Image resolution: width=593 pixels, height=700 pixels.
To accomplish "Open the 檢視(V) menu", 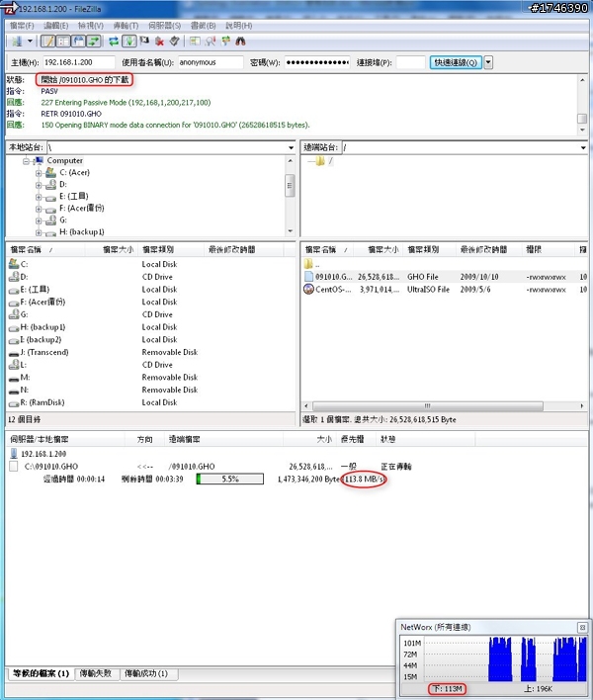I will coord(91,26).
